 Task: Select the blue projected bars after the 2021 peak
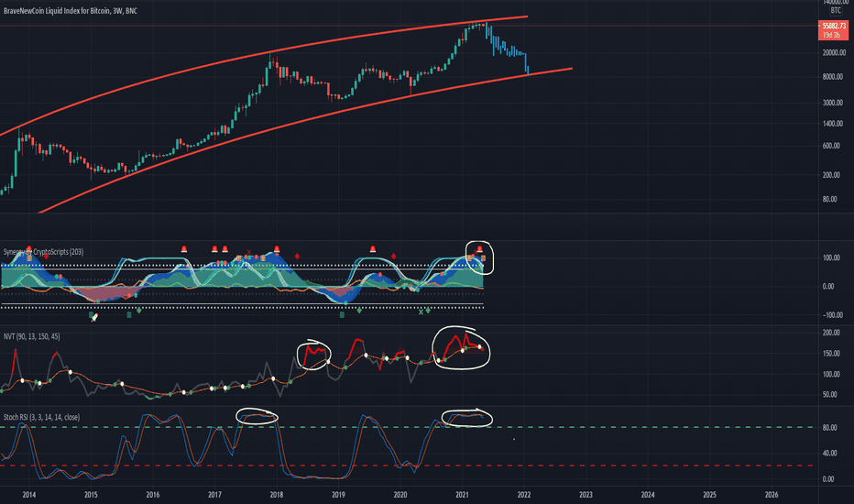[507, 48]
